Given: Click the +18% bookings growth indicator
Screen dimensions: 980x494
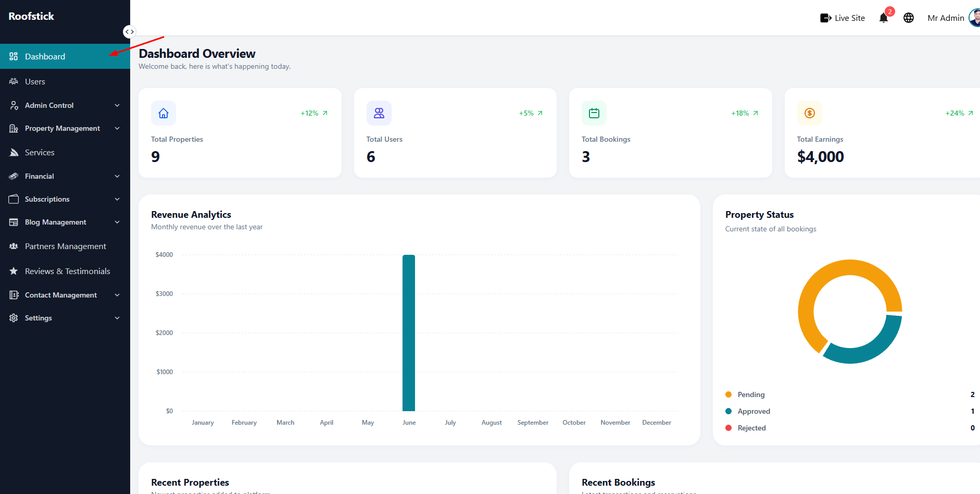Looking at the screenshot, I should (x=745, y=113).
